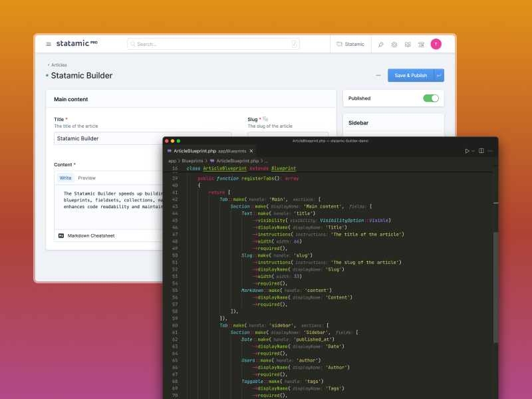The width and height of the screenshot is (532, 399).
Task: Switch to the Preview tab in Content
Action: pos(87,178)
